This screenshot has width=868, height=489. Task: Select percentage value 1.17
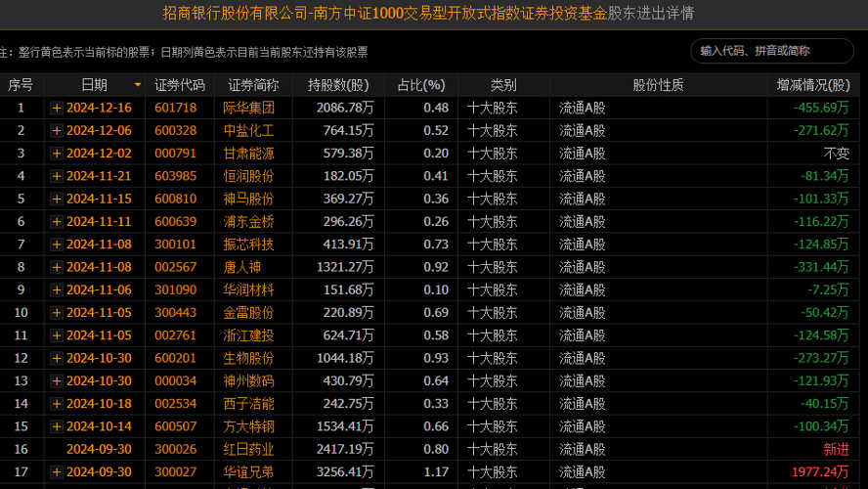click(x=436, y=471)
